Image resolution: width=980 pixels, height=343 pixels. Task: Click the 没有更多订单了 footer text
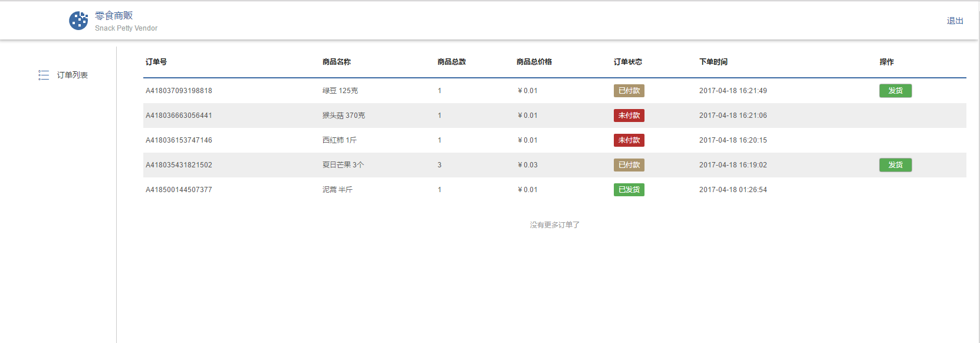pos(554,225)
